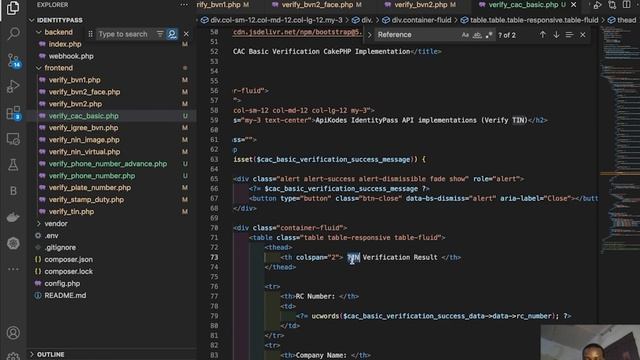
Task: Open the .env file
Action: [x=51, y=236]
